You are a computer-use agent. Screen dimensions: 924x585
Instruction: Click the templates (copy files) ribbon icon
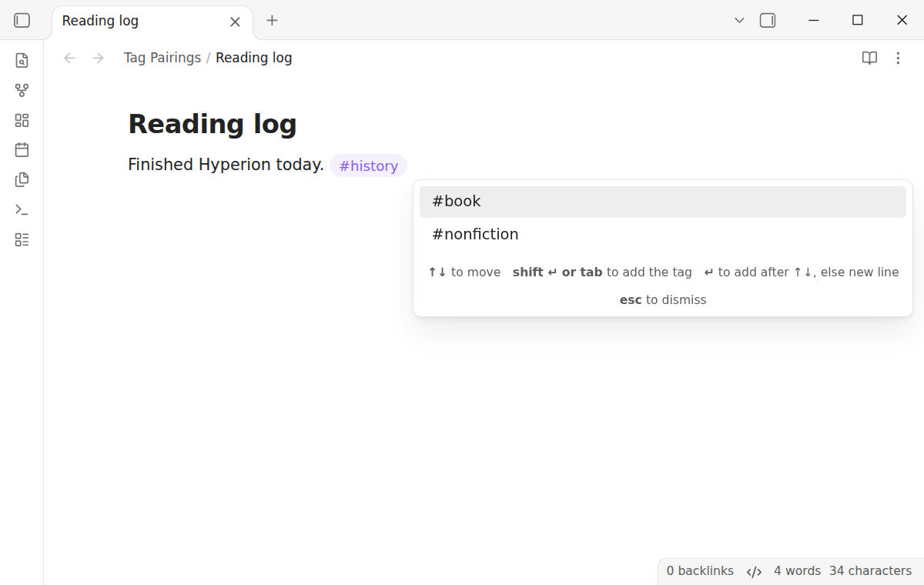point(22,179)
